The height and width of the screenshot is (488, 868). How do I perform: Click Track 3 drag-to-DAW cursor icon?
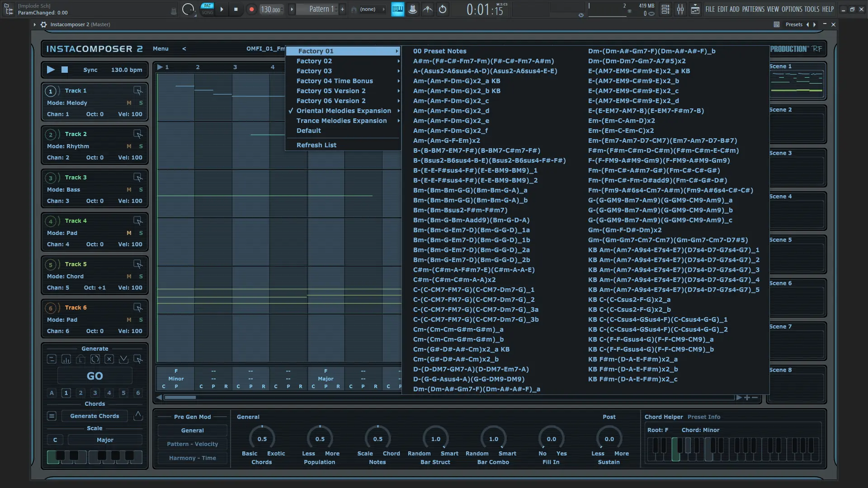tap(138, 178)
